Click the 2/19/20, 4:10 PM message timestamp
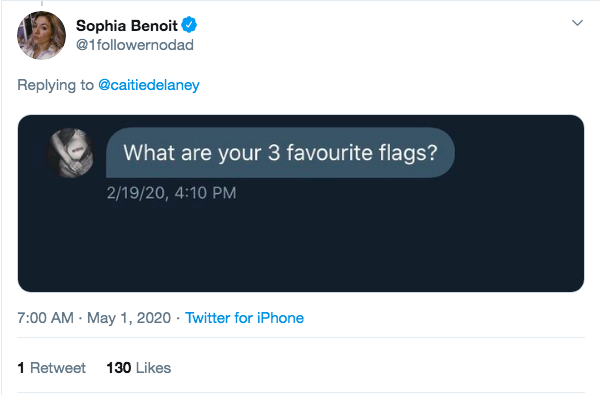600x395 pixels. click(x=171, y=193)
